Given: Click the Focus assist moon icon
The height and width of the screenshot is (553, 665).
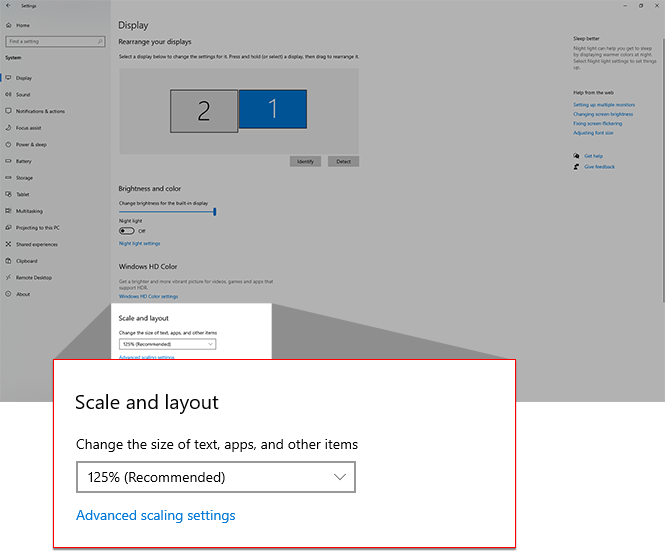Looking at the screenshot, I should tap(9, 128).
